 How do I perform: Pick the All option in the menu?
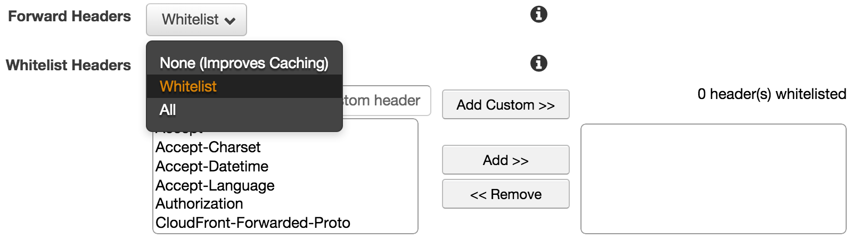coord(168,110)
